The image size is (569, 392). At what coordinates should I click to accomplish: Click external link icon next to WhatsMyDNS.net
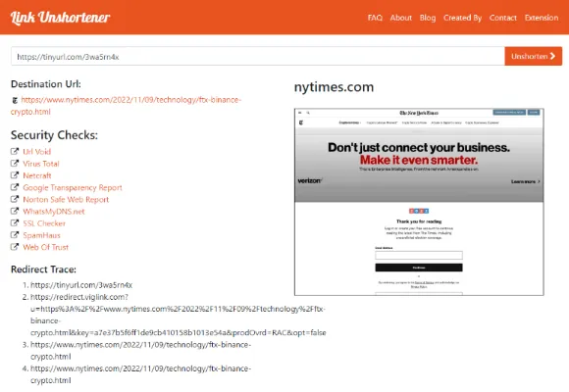point(15,212)
